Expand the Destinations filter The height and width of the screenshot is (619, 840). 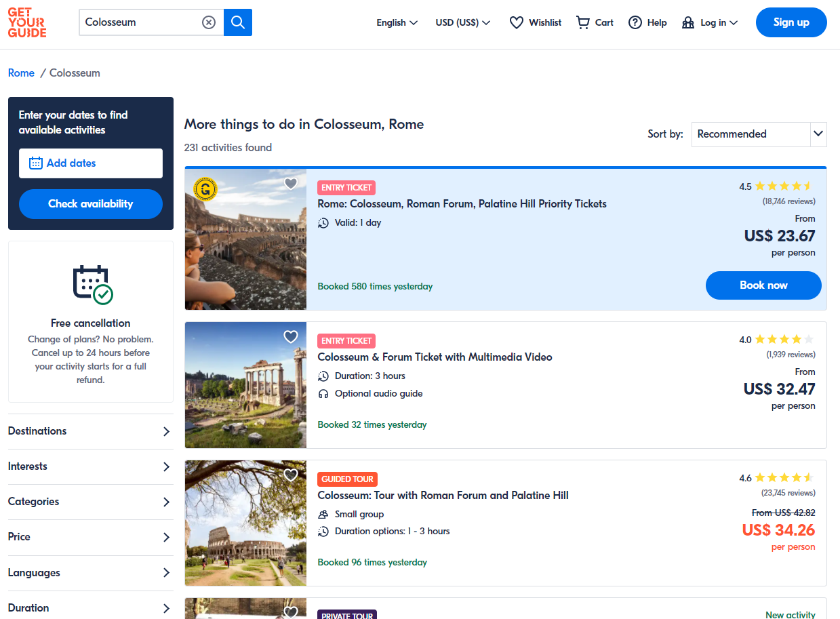click(91, 431)
